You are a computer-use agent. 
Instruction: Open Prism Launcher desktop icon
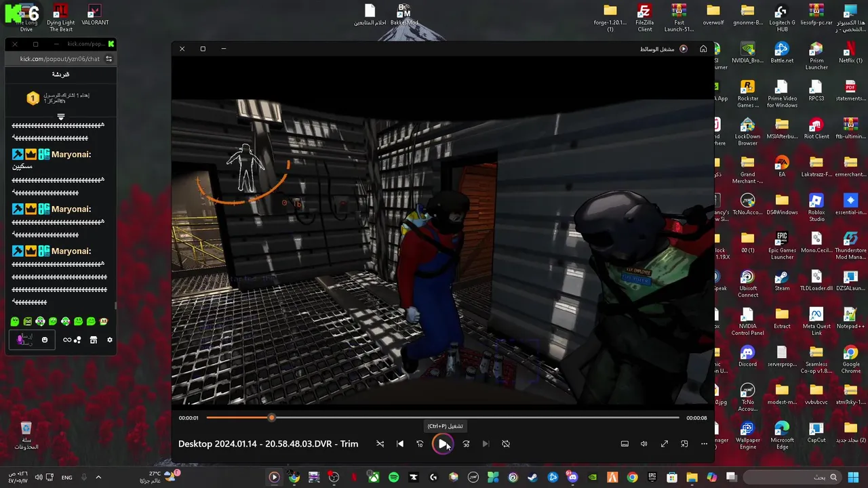(816, 56)
